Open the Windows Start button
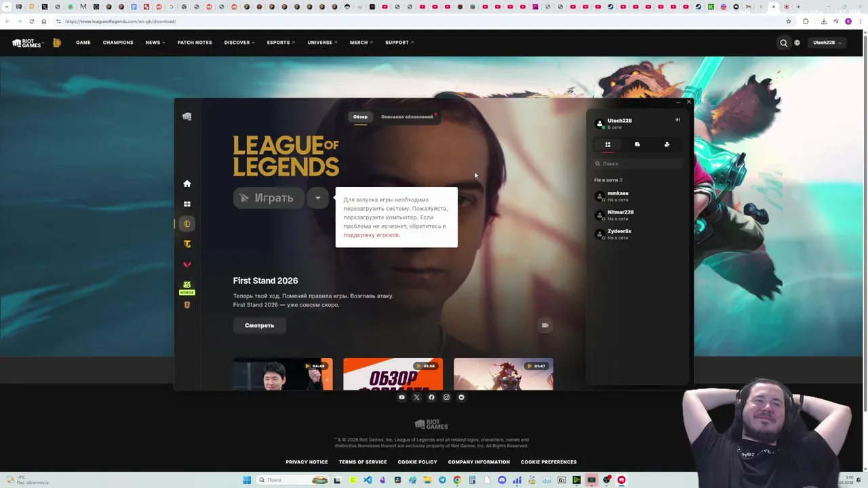This screenshot has width=868, height=488. (247, 480)
